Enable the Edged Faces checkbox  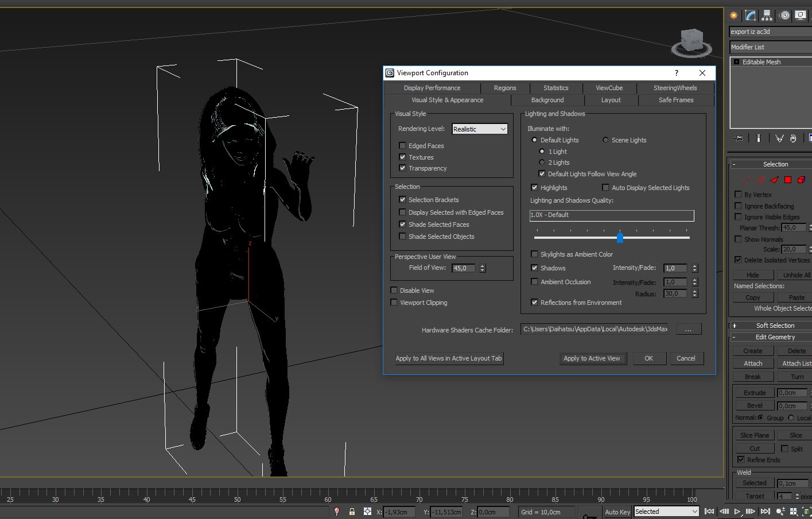tap(402, 146)
